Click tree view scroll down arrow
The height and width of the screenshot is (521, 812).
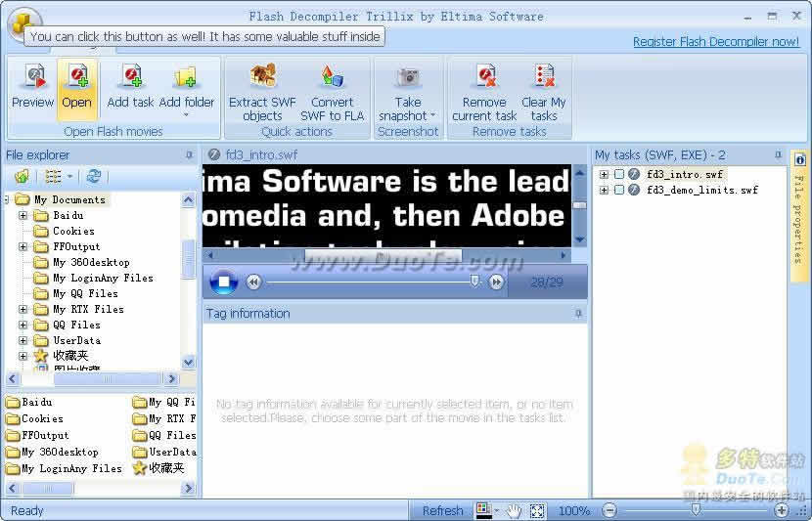(x=189, y=363)
